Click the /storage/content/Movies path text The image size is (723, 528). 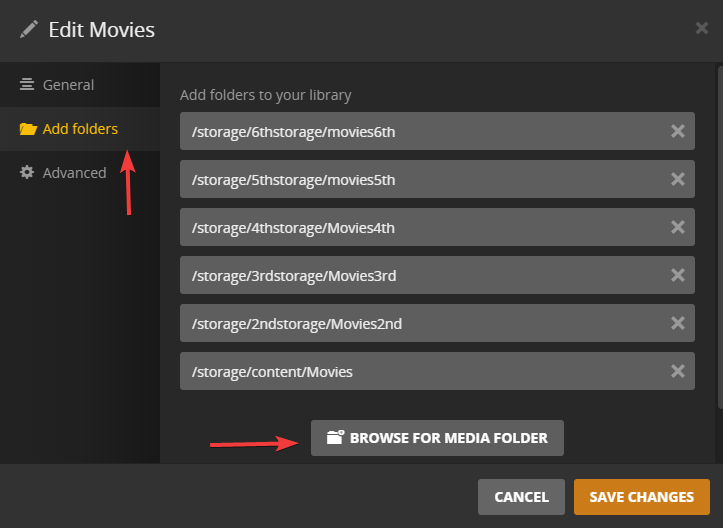coord(272,372)
